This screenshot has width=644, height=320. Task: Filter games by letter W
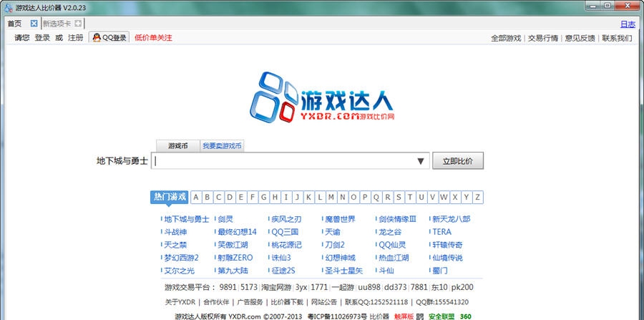coord(444,197)
